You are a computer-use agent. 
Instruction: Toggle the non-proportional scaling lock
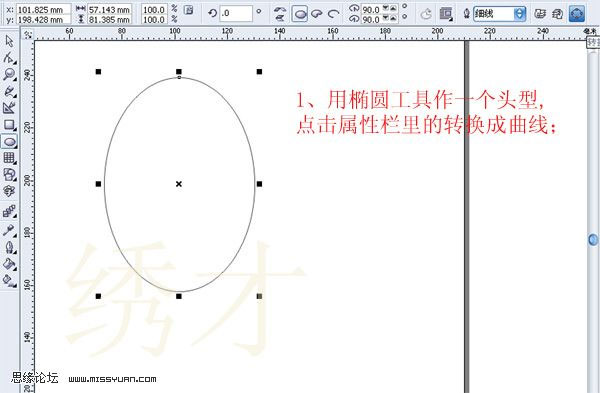pos(188,10)
